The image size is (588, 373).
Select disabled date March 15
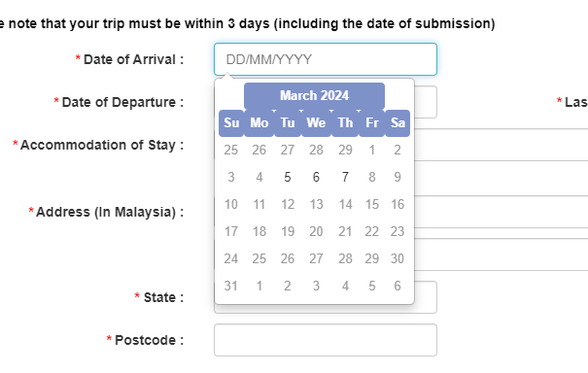click(372, 204)
